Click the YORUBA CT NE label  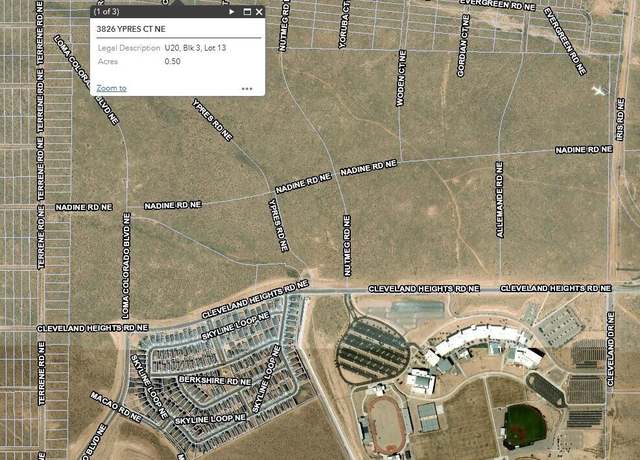pyautogui.click(x=344, y=24)
